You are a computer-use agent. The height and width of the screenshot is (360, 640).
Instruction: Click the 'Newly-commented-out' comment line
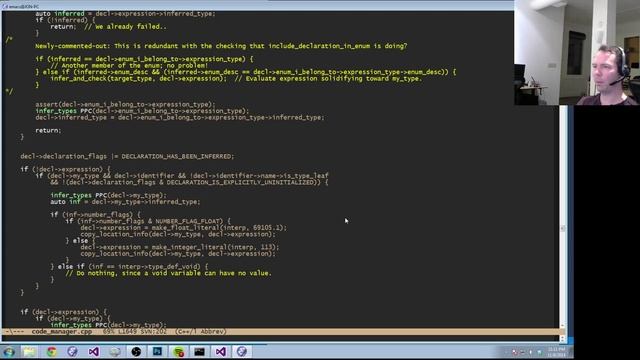(221, 46)
